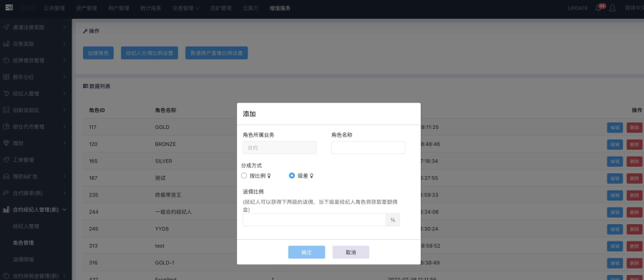Open 角色管理 submenu item

pyautogui.click(x=24, y=243)
